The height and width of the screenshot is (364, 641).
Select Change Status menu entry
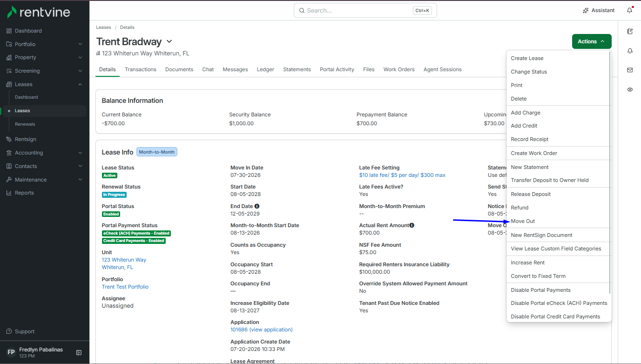coord(529,72)
